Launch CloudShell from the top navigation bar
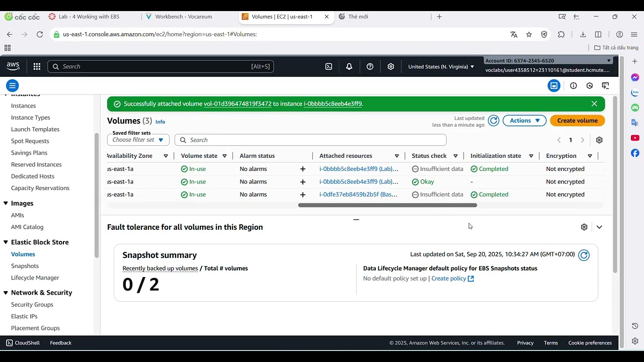This screenshot has width=644, height=362. 329,66
